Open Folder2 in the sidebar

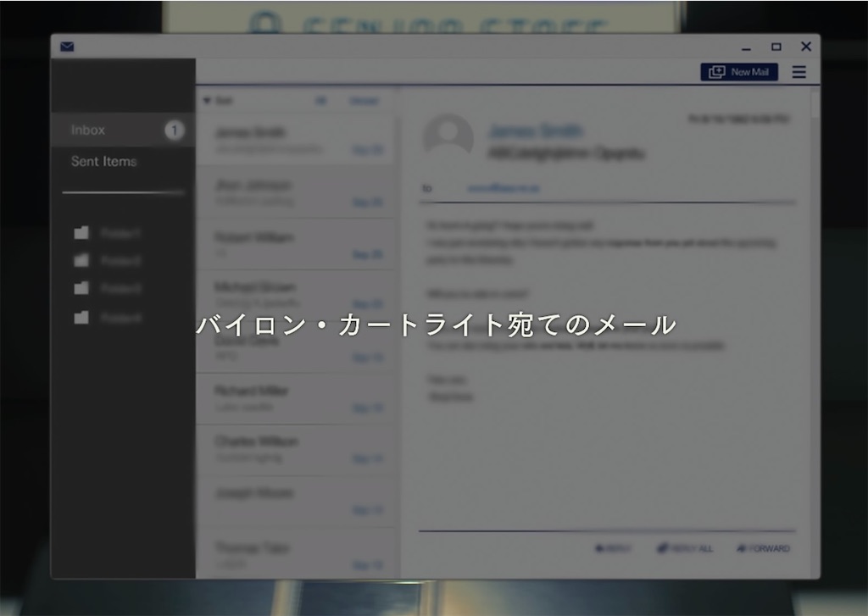click(108, 260)
